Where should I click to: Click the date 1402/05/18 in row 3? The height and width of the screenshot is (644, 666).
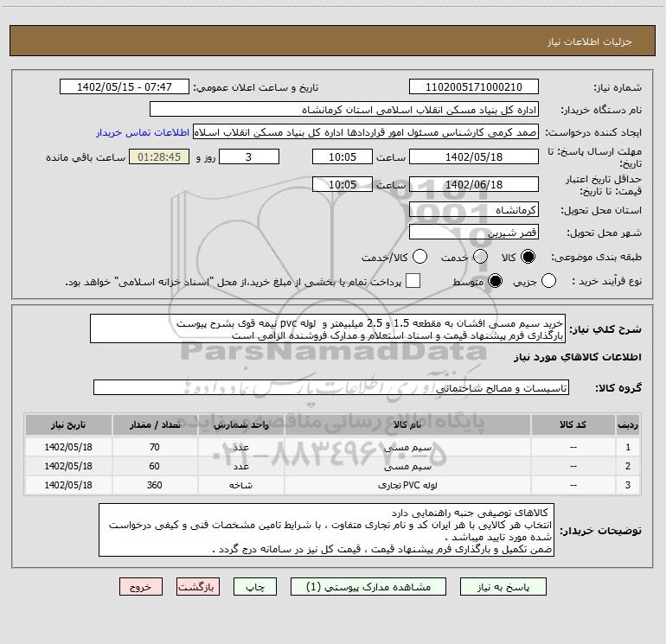point(68,485)
